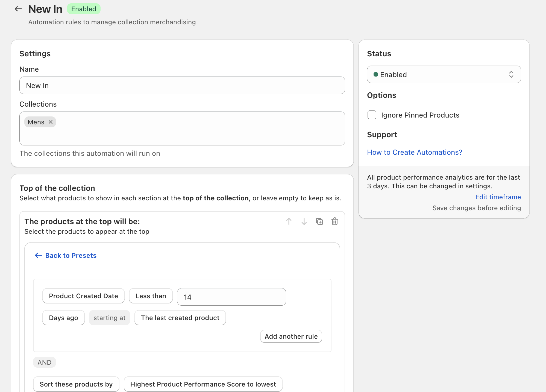Move the section up with the arrow
Viewport: 546px width, 392px height.
(x=289, y=221)
